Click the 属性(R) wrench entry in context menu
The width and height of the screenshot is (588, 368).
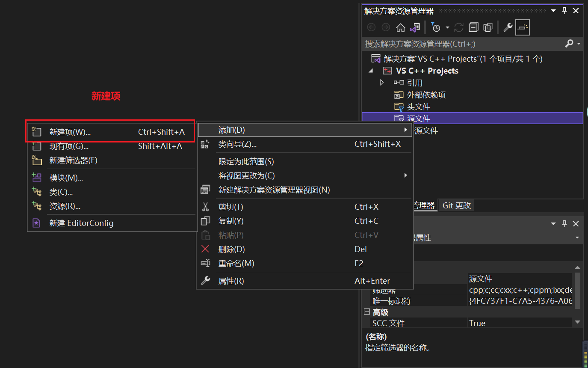(305, 281)
